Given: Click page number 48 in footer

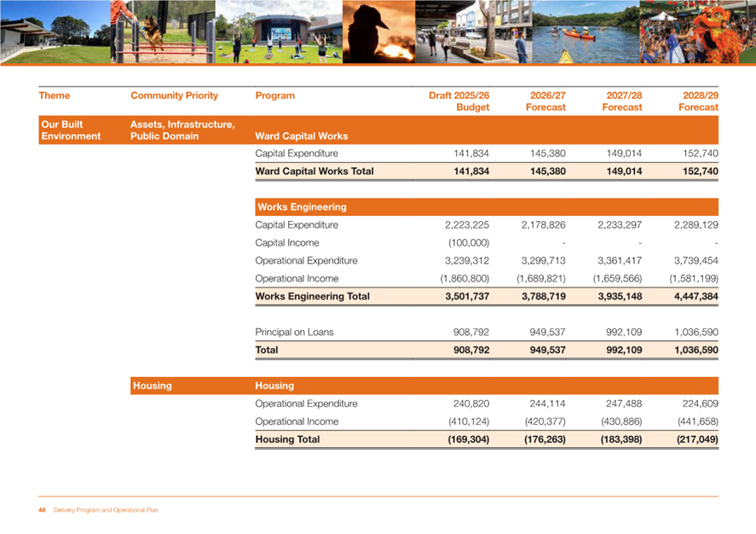Looking at the screenshot, I should click(42, 510).
